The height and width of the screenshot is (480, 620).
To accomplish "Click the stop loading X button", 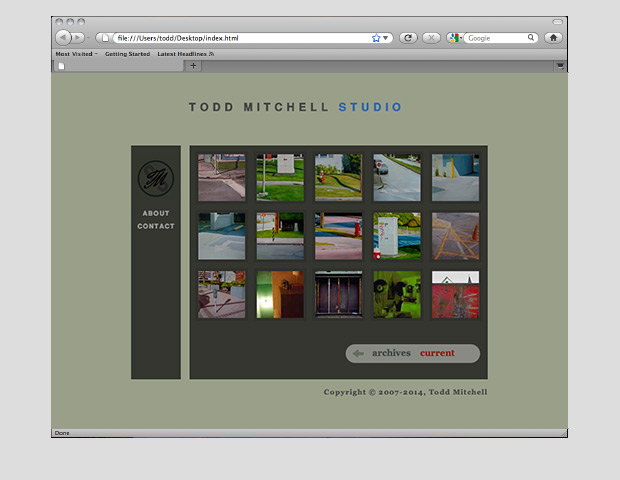I will (x=431, y=38).
